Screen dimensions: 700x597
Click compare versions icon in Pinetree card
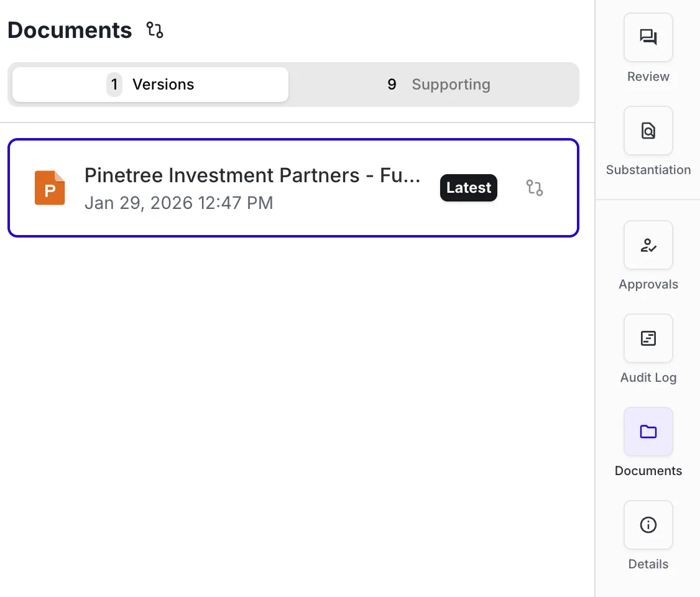tap(535, 188)
